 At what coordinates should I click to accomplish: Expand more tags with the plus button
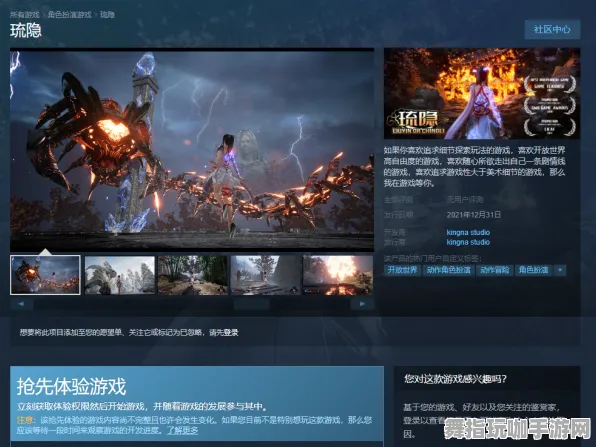(x=560, y=270)
